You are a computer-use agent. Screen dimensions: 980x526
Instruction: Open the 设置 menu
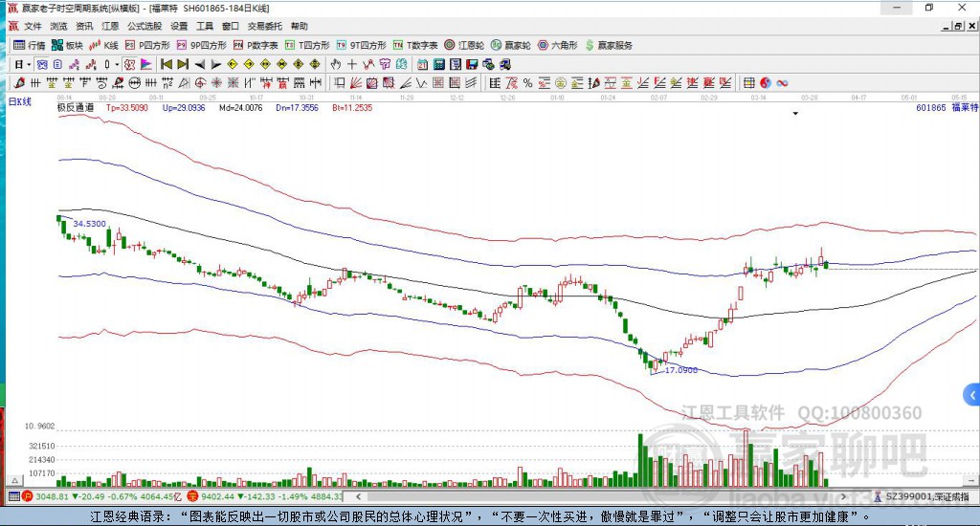pyautogui.click(x=179, y=26)
